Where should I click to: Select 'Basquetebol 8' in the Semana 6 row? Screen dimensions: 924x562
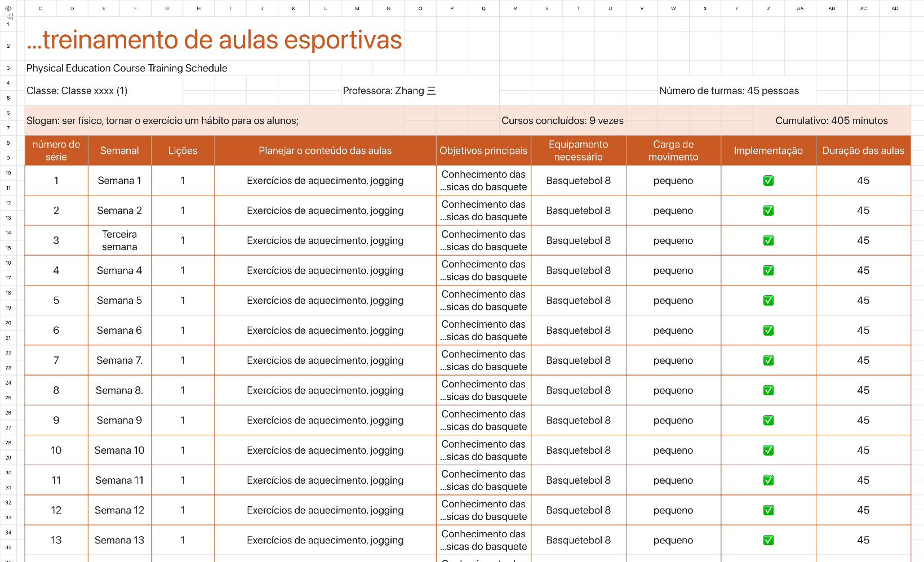pyautogui.click(x=579, y=331)
